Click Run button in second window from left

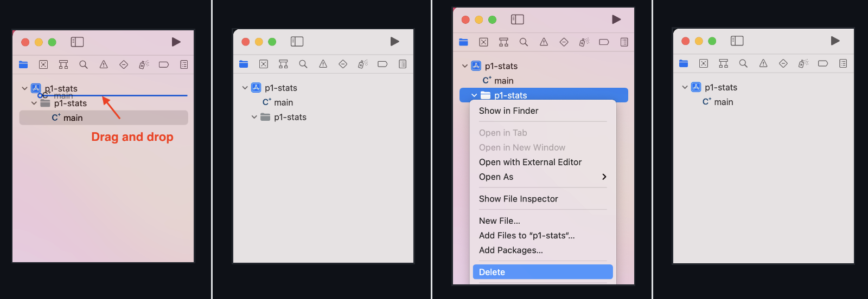click(395, 41)
